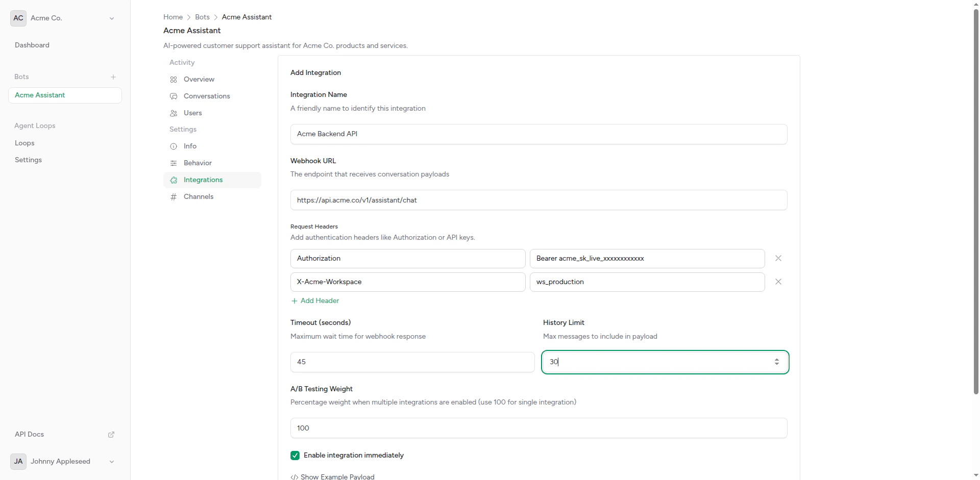Click the plus icon next to Bots
The height and width of the screenshot is (480, 980).
click(x=113, y=77)
